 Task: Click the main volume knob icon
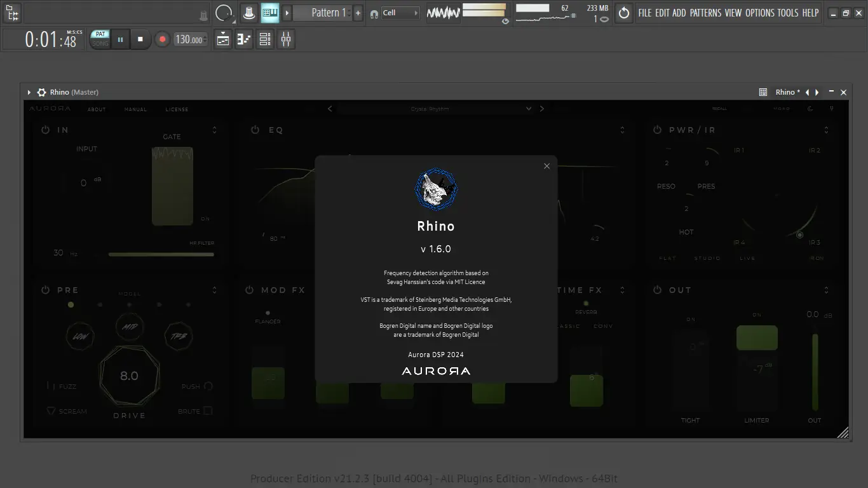(224, 13)
